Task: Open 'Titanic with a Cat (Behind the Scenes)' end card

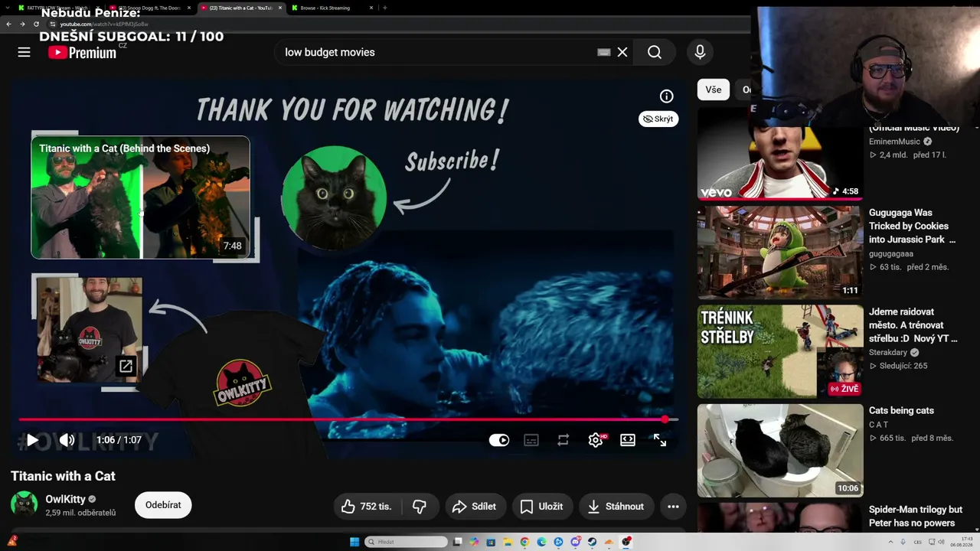Action: [140, 197]
